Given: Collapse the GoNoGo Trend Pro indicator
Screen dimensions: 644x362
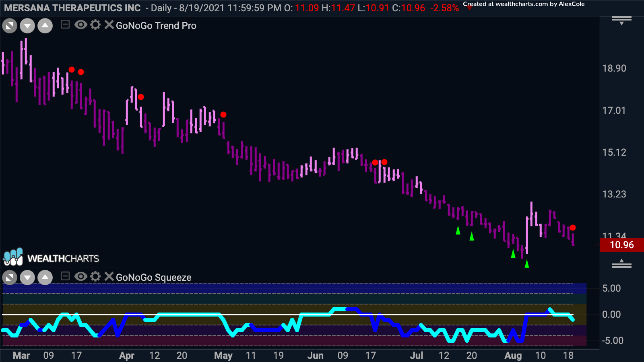Looking at the screenshot, I should click(x=65, y=25).
